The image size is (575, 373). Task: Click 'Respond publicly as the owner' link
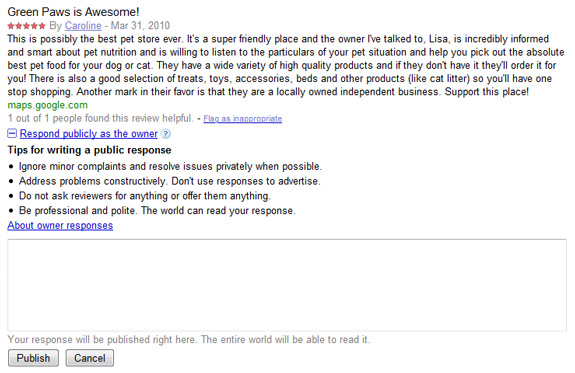tap(89, 134)
